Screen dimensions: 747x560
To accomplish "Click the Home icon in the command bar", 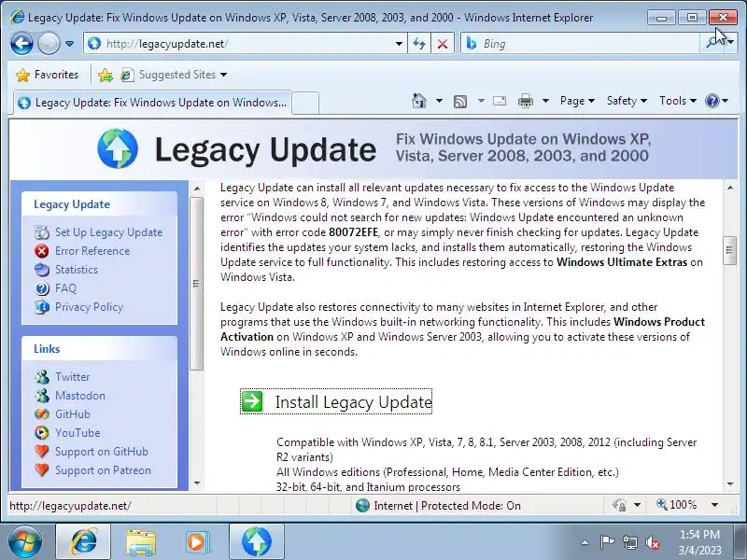I will (x=419, y=101).
